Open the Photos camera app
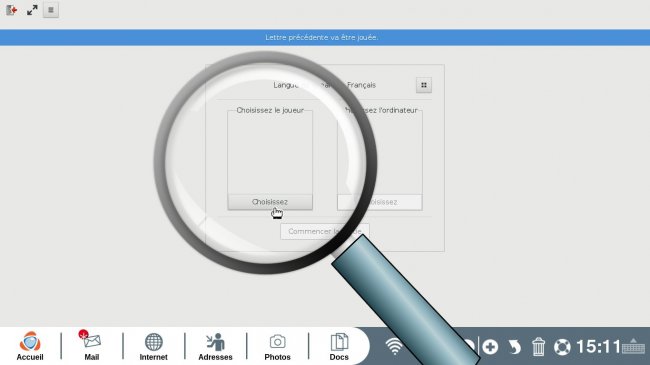This screenshot has height=365, width=650. tap(277, 346)
